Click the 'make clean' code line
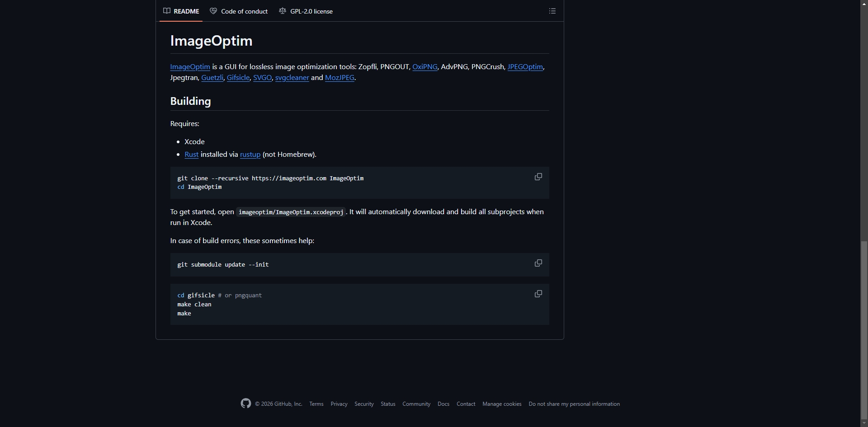Image resolution: width=868 pixels, height=427 pixels. pos(194,305)
